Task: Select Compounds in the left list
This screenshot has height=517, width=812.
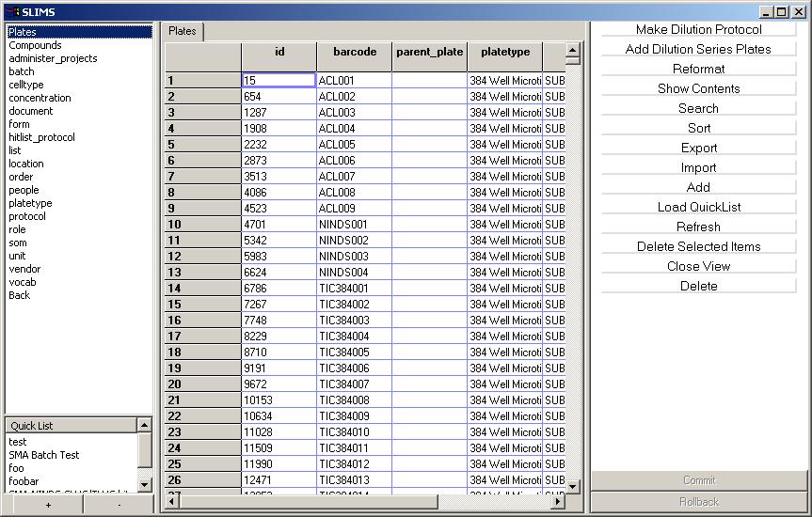Action: (35, 45)
